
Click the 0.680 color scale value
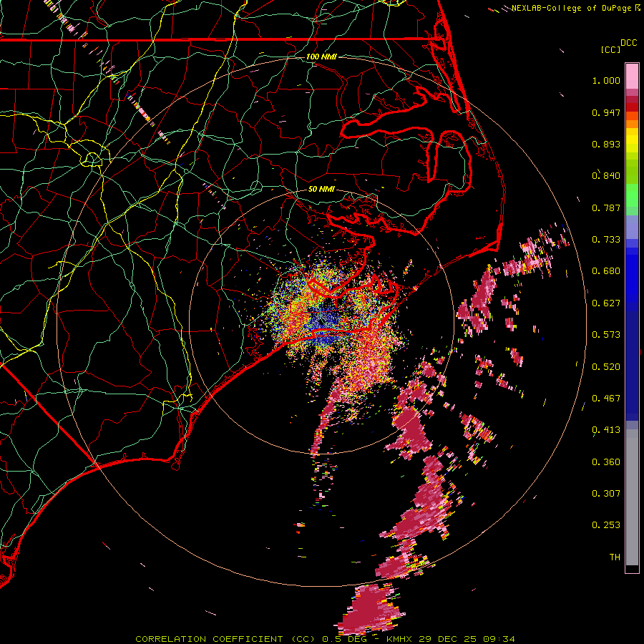pos(606,271)
